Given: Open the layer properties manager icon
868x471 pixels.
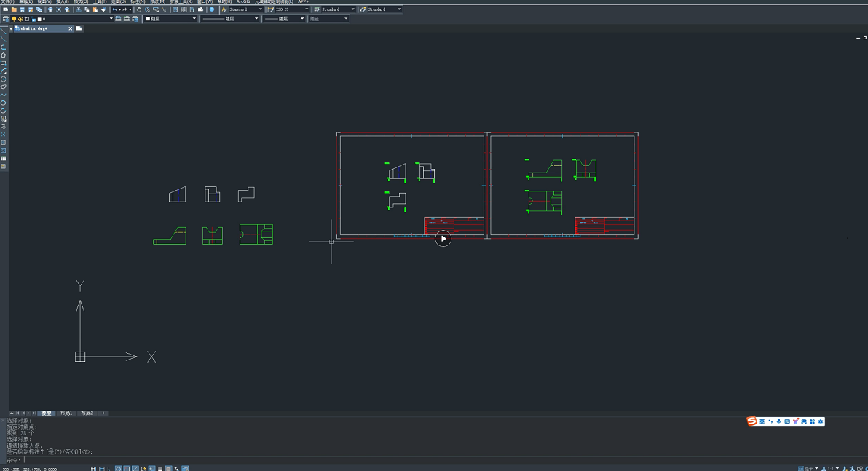Looking at the screenshot, I should 6,19.
